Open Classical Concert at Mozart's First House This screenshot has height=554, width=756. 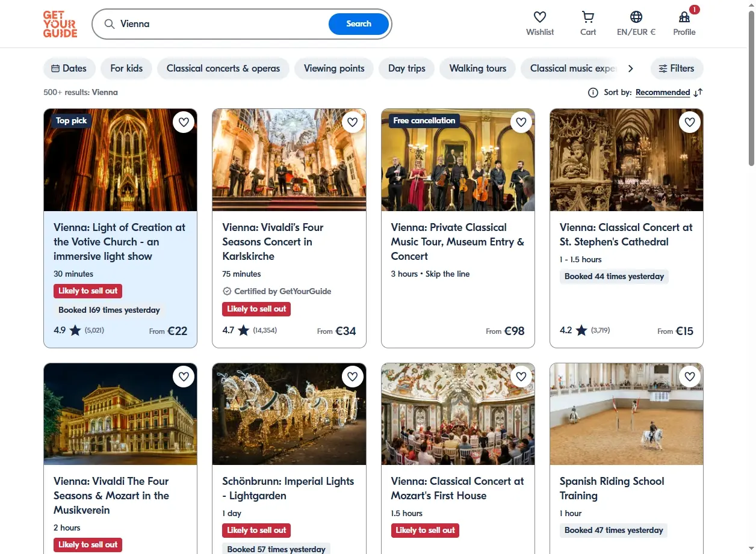pyautogui.click(x=457, y=488)
